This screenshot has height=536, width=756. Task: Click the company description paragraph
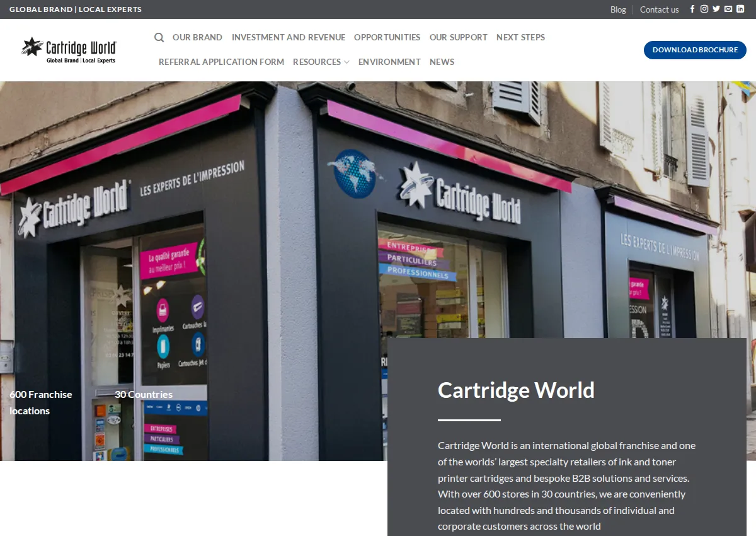coord(566,486)
